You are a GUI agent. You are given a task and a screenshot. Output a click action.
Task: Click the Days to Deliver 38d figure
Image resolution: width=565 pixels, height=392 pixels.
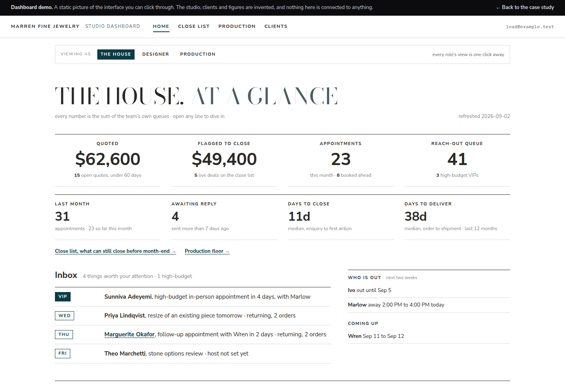(x=416, y=216)
